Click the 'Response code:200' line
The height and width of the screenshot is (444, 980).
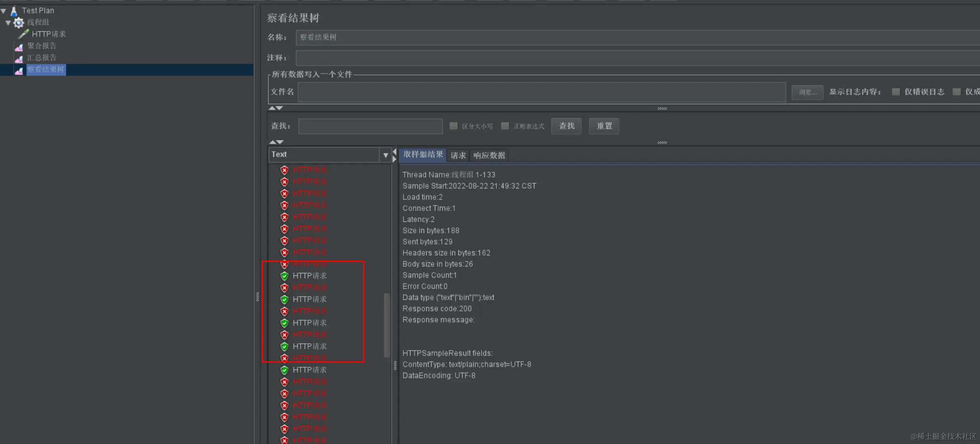(x=437, y=309)
